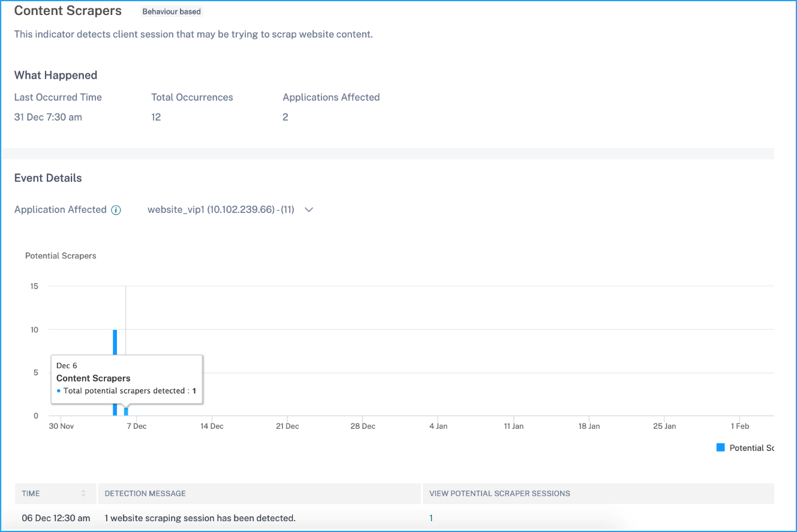The image size is (797, 532).
Task: Click the blue Potential Scrapers legend swatch
Action: tap(721, 447)
